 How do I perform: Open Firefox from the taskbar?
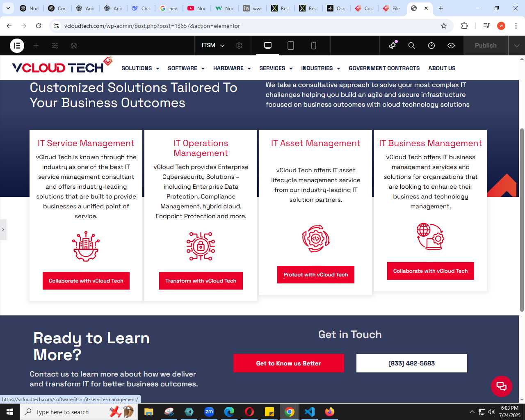(x=330, y=412)
